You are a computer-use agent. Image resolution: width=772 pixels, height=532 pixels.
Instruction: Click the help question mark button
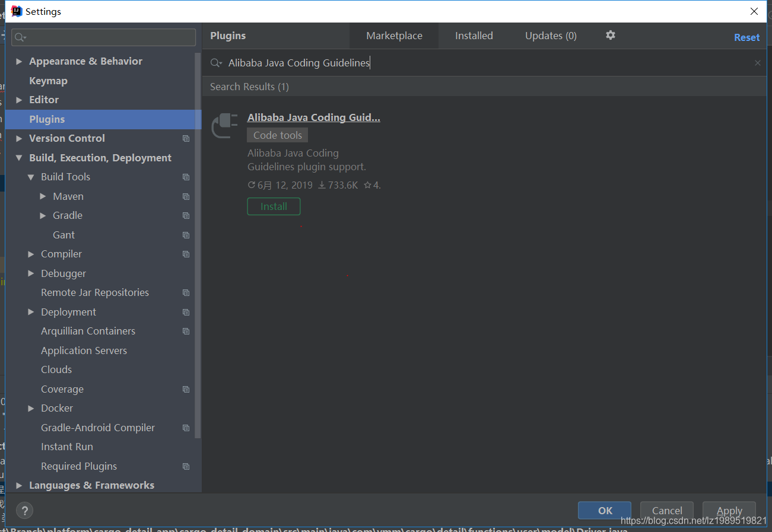(24, 510)
